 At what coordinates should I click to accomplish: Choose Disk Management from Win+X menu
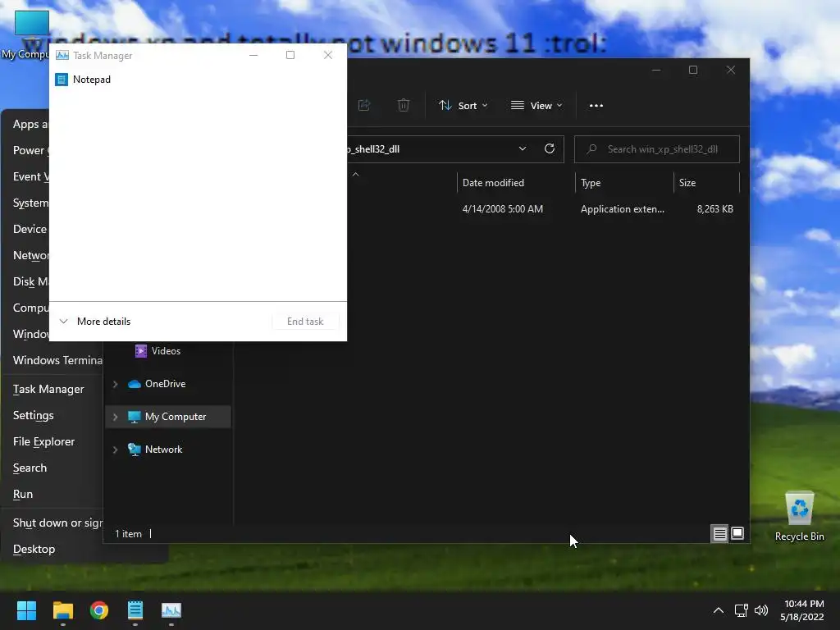(26, 281)
